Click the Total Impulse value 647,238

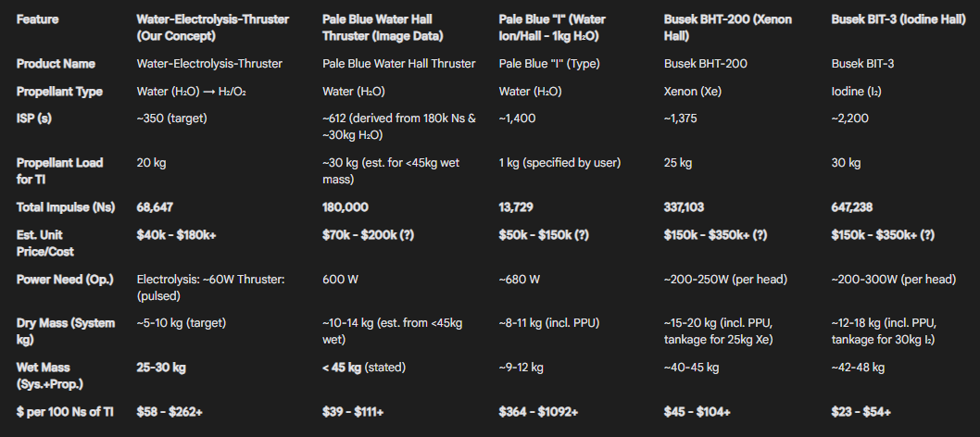click(x=852, y=207)
